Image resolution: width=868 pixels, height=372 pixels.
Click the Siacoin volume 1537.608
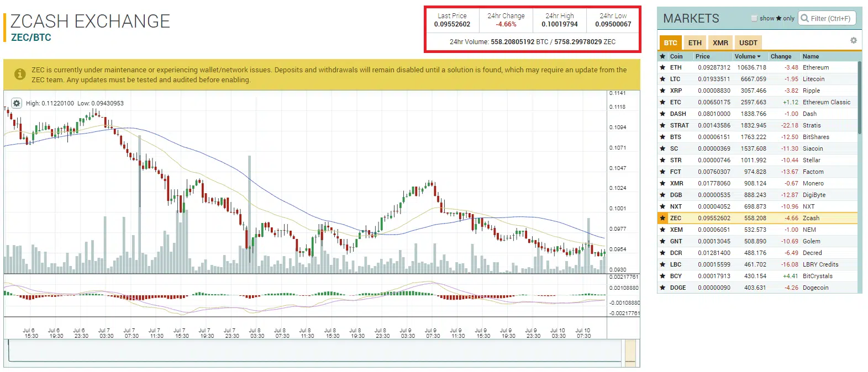(754, 148)
